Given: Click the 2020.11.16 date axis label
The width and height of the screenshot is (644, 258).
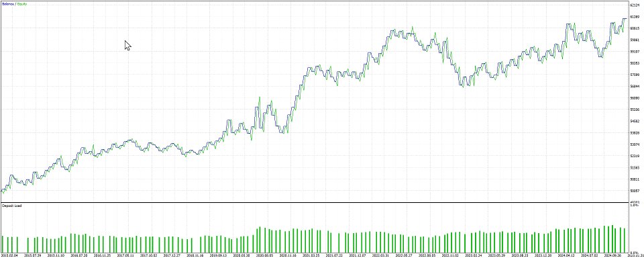Looking at the screenshot, I should click(288, 255).
